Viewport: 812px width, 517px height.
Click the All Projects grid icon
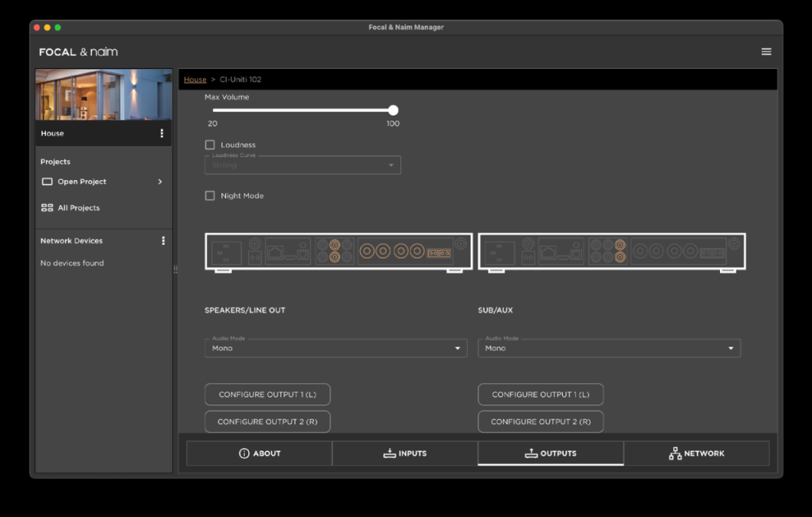(x=47, y=208)
